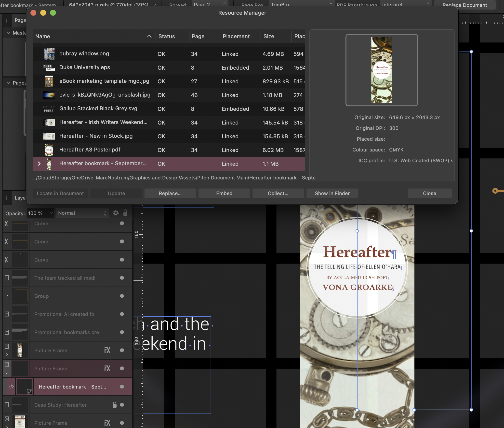Image resolution: width=504 pixels, height=428 pixels.
Task: Click the text frame icon of 'The team tracked all medi'
Action: point(7,278)
